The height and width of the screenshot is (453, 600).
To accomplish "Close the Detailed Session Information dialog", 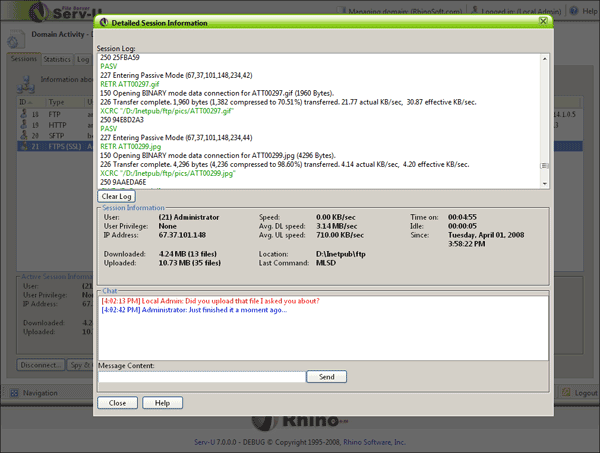I will pyautogui.click(x=117, y=403).
